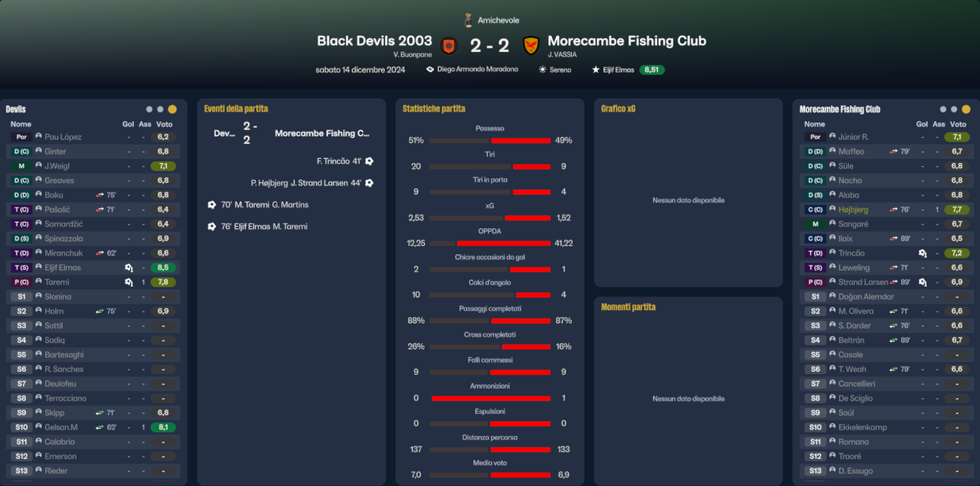Select the first grey dot in Devils panel

pyautogui.click(x=149, y=109)
